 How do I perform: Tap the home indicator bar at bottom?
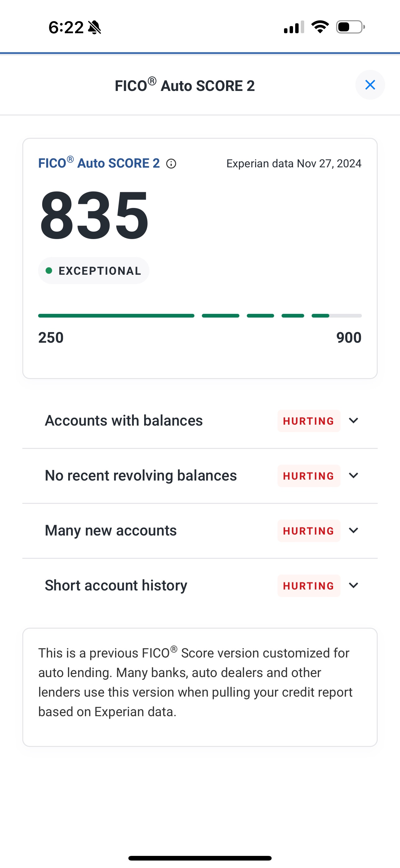click(x=200, y=858)
